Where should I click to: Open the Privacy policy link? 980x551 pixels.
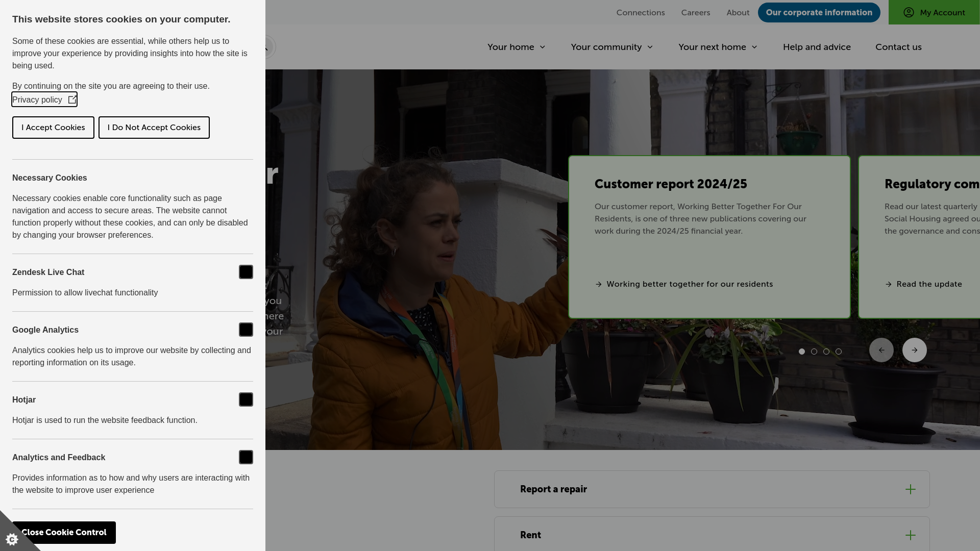tap(44, 99)
